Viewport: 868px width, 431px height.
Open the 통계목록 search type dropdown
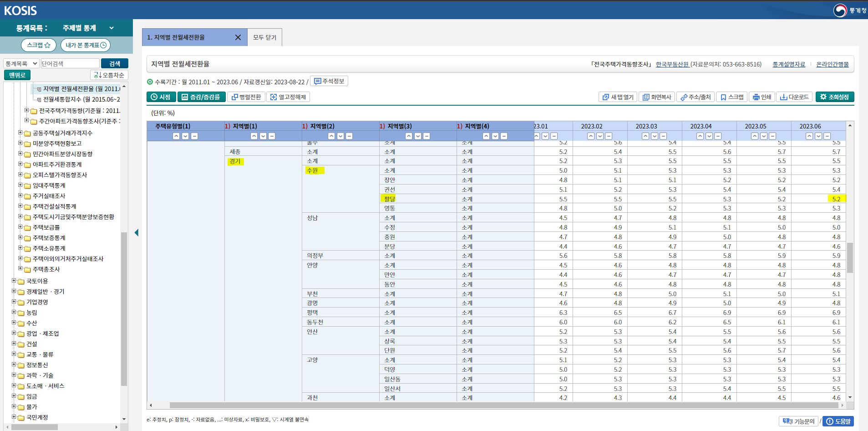(21, 63)
